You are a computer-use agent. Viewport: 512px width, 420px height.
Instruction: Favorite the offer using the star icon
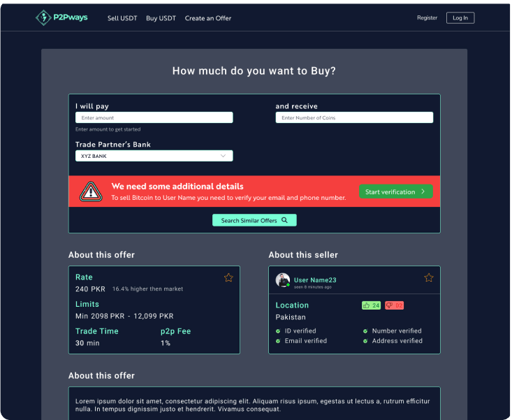click(228, 277)
